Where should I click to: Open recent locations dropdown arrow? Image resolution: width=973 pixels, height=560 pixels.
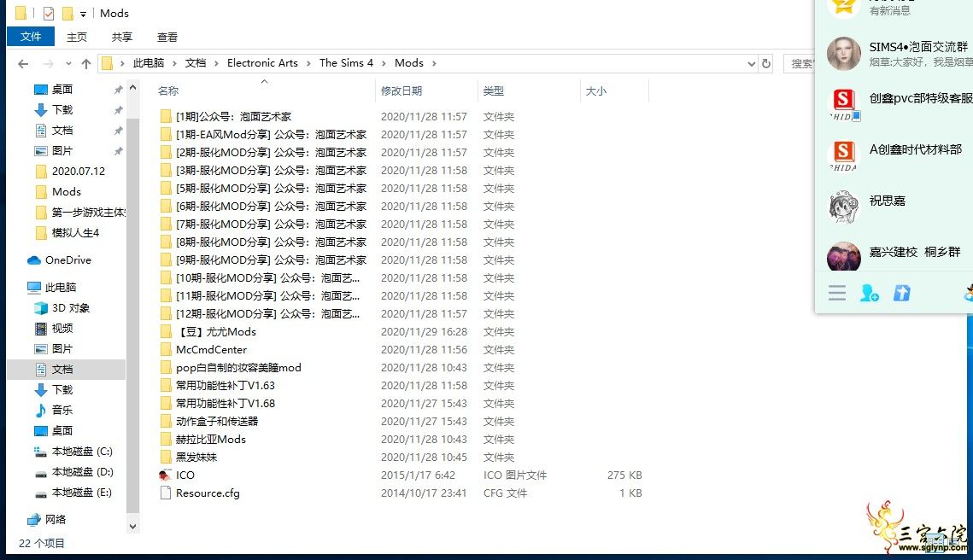coord(68,63)
